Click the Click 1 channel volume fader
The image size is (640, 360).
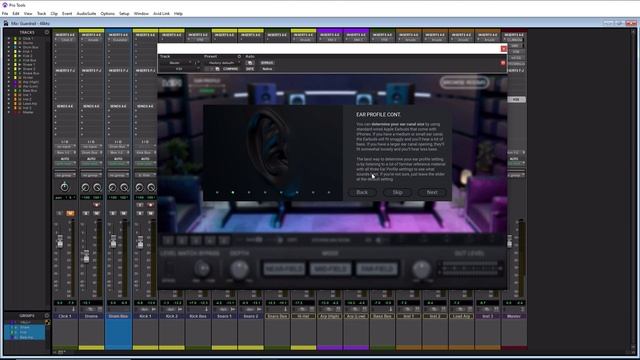pos(60,241)
